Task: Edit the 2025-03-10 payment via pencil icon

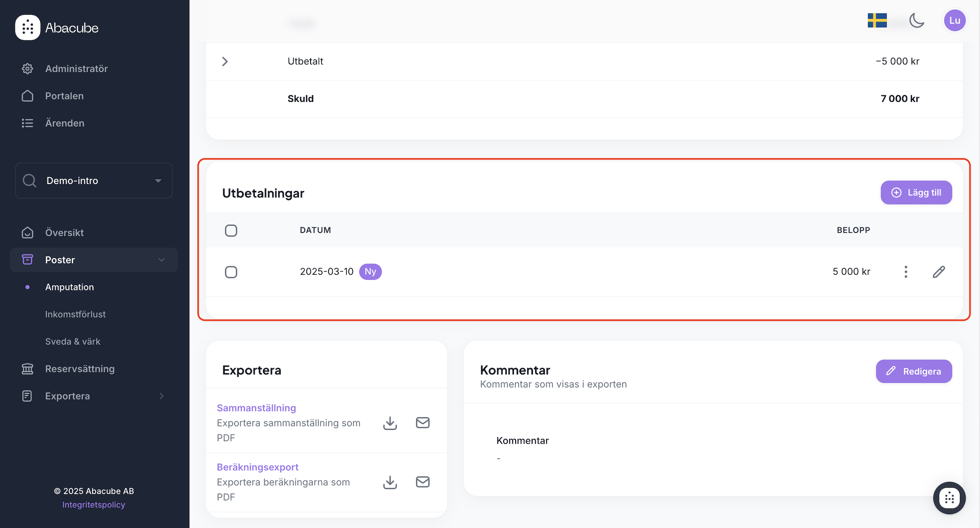Action: [939, 272]
